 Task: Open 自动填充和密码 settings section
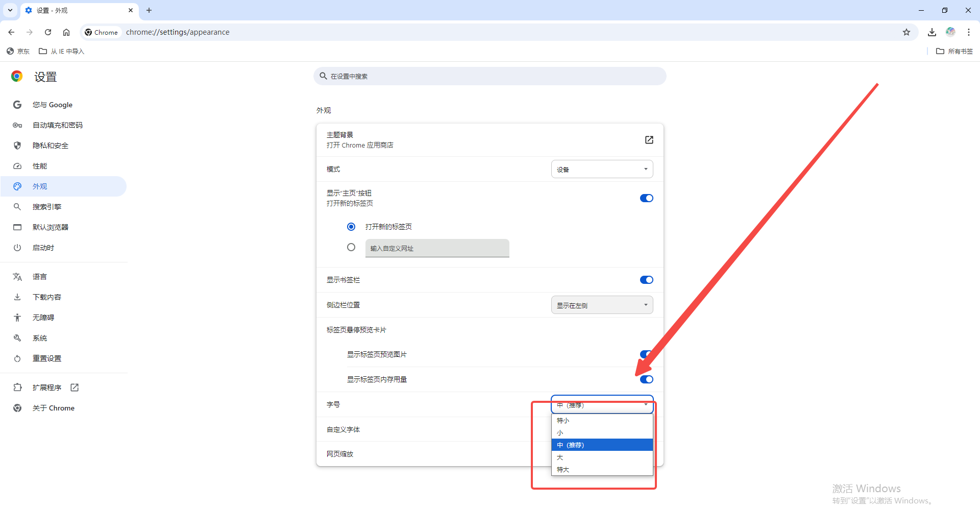[x=63, y=125]
